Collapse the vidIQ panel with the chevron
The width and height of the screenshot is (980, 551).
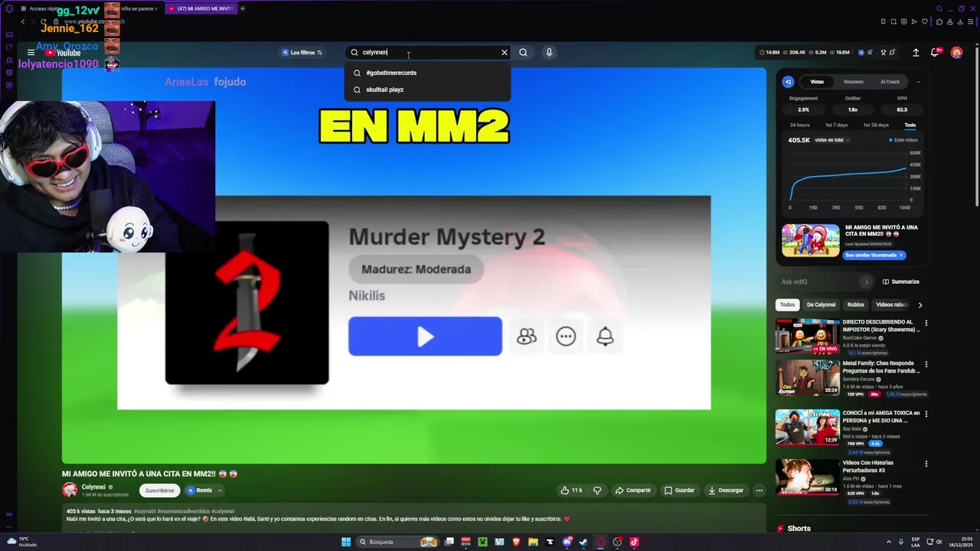pos(918,82)
